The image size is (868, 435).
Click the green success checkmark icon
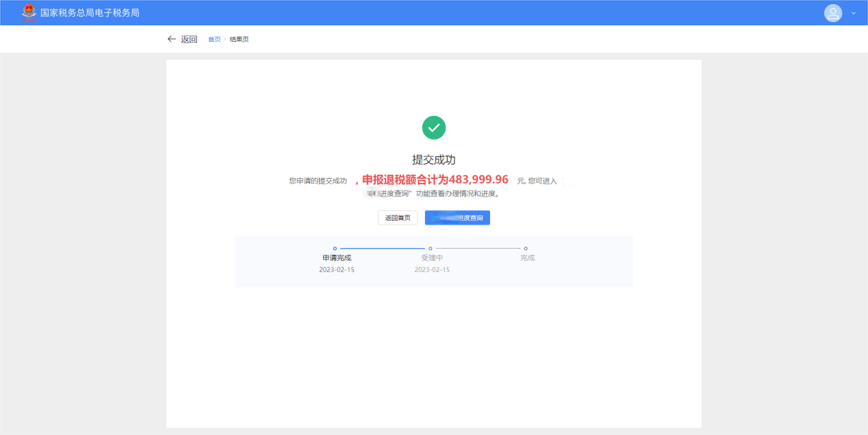[x=433, y=127]
